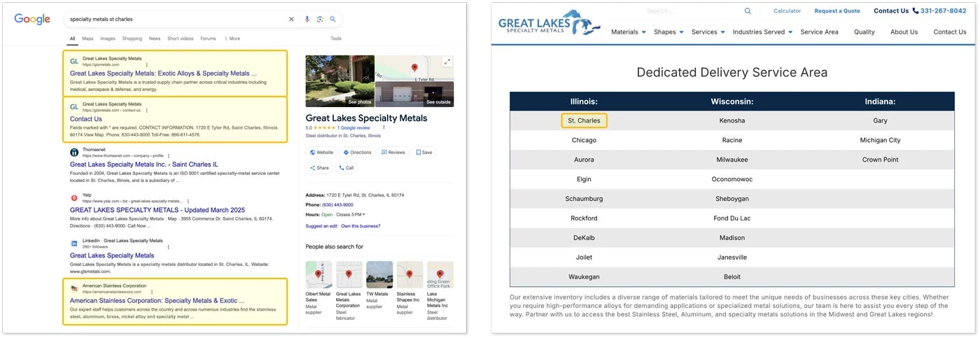Expand the More search tabs menu

coord(232,38)
